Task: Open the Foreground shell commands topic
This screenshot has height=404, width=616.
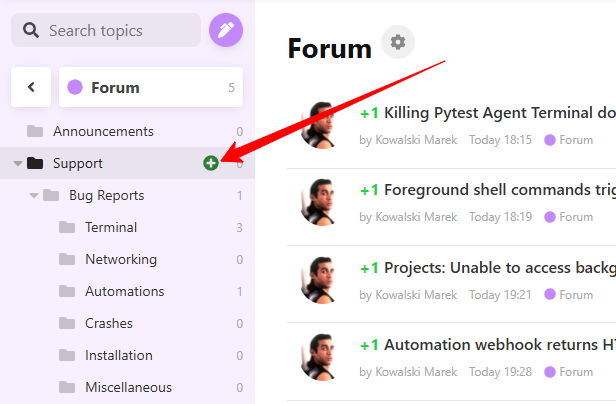Action: pyautogui.click(x=500, y=190)
